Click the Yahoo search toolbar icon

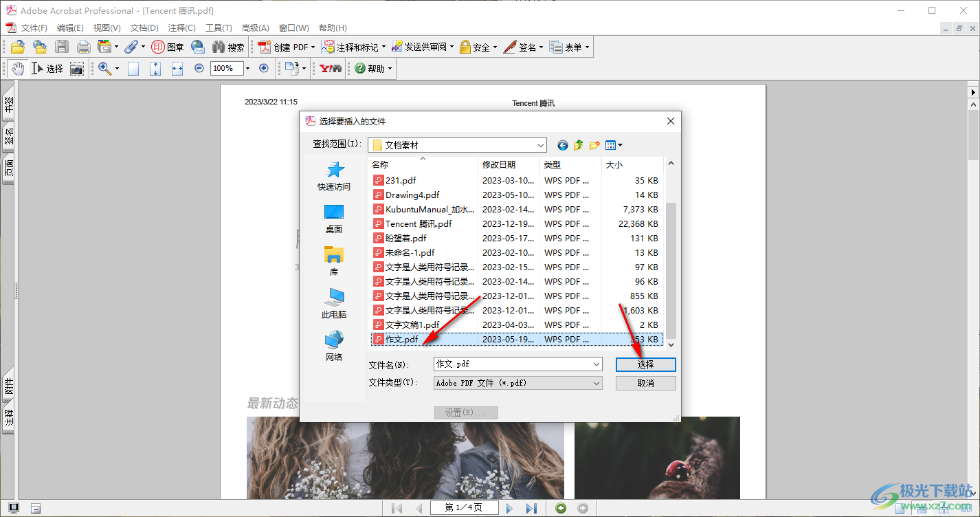pos(331,68)
